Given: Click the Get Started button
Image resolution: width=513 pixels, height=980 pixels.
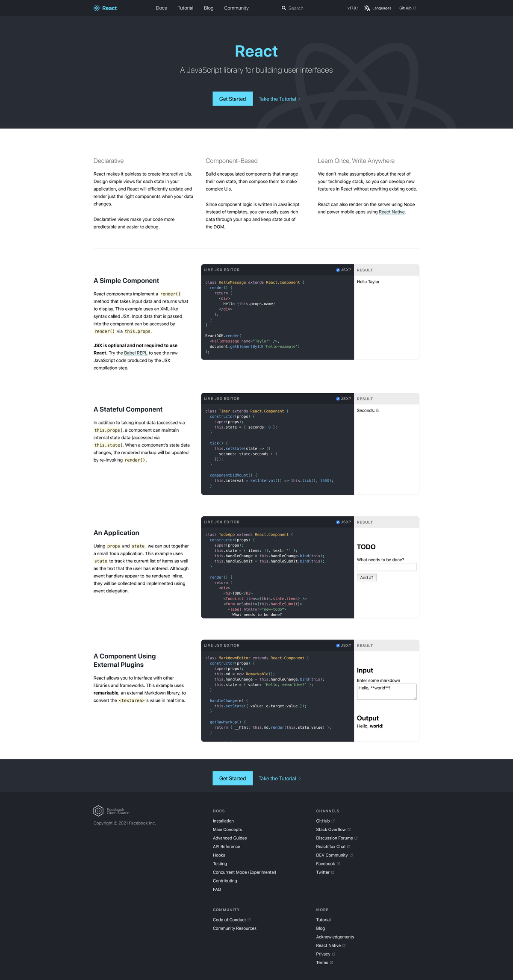Looking at the screenshot, I should 232,99.
